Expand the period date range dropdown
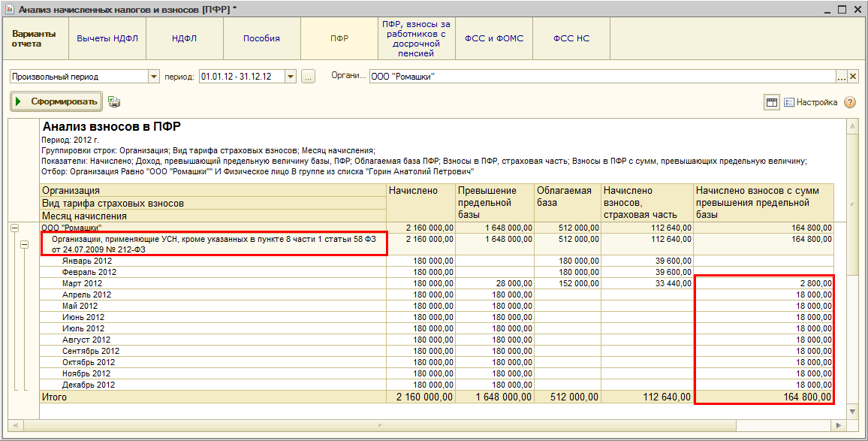Screen dimensions: 868x441 coord(291,77)
